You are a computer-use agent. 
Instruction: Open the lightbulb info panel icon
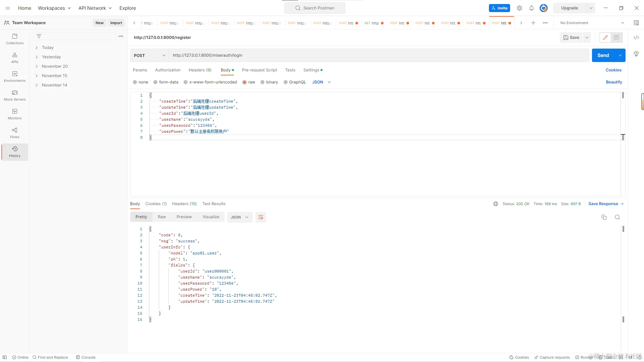pyautogui.click(x=636, y=54)
